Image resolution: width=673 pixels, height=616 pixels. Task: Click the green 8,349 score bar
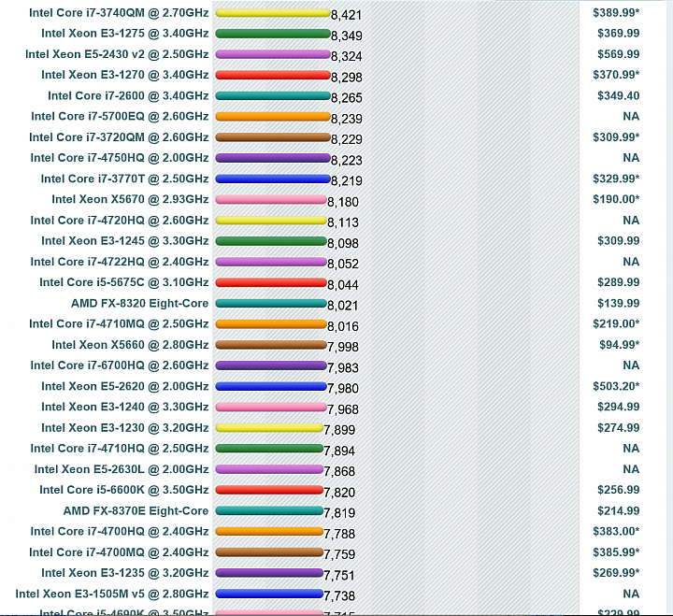pos(273,34)
